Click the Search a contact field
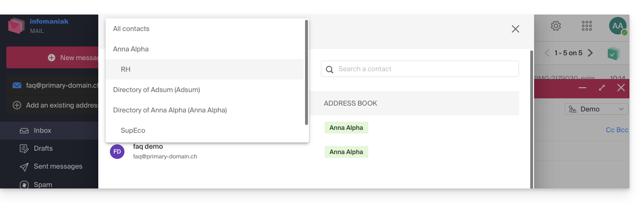The image size is (644, 203). coord(420,69)
